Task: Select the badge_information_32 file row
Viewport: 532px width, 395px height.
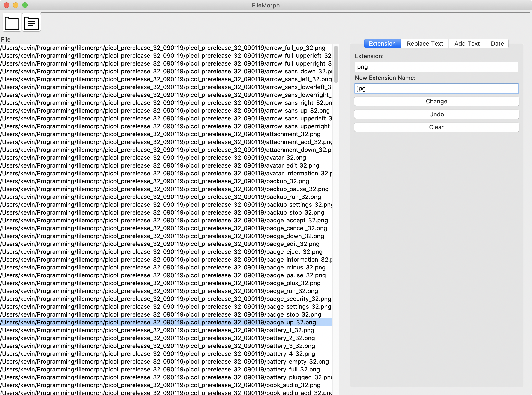Action: pos(166,260)
